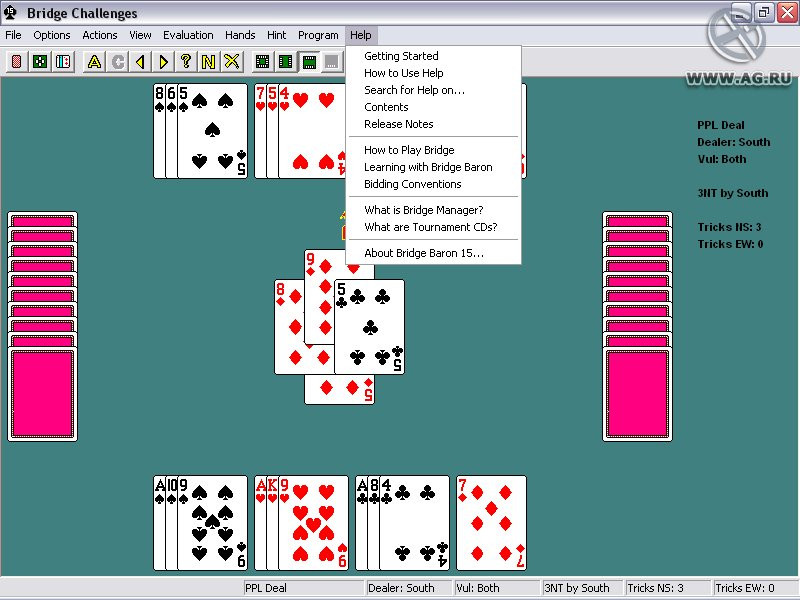Screen dimensions: 800x600
Task: Open About Bridge Baron 15...
Action: [433, 253]
